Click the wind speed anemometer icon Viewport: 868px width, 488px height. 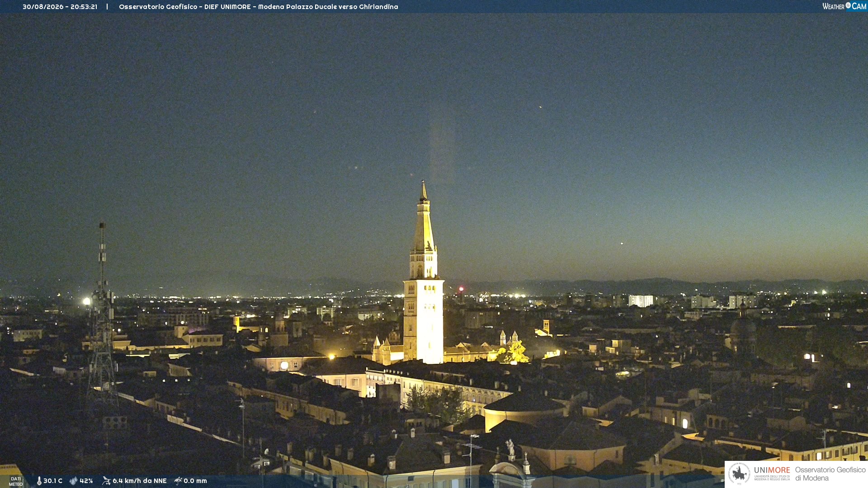[106, 481]
